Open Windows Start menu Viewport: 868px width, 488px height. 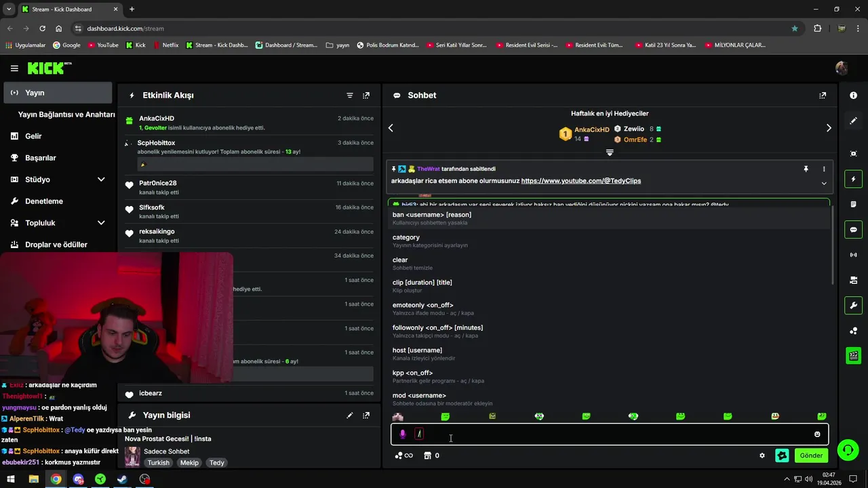pyautogui.click(x=11, y=479)
